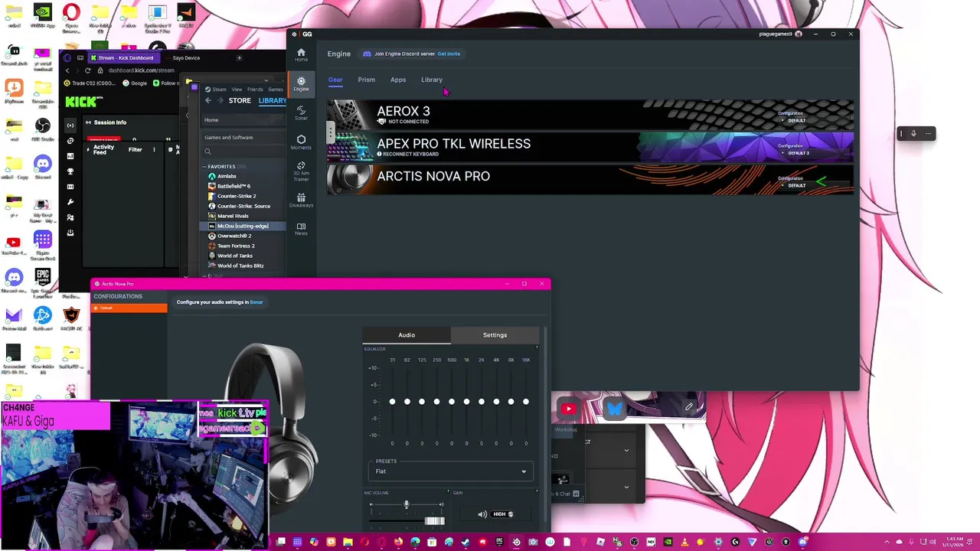The height and width of the screenshot is (551, 980).
Task: Select the Settings tab in Arctis Nova Pro
Action: coord(495,335)
